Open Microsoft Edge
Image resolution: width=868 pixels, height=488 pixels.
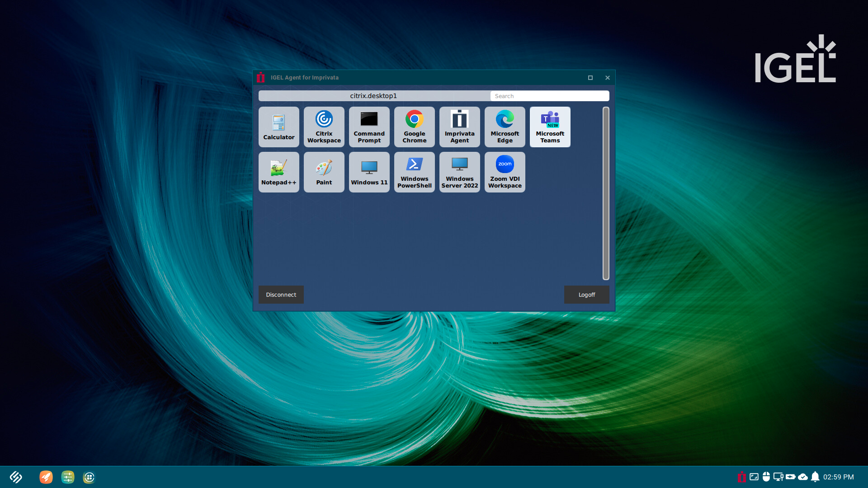click(x=505, y=127)
